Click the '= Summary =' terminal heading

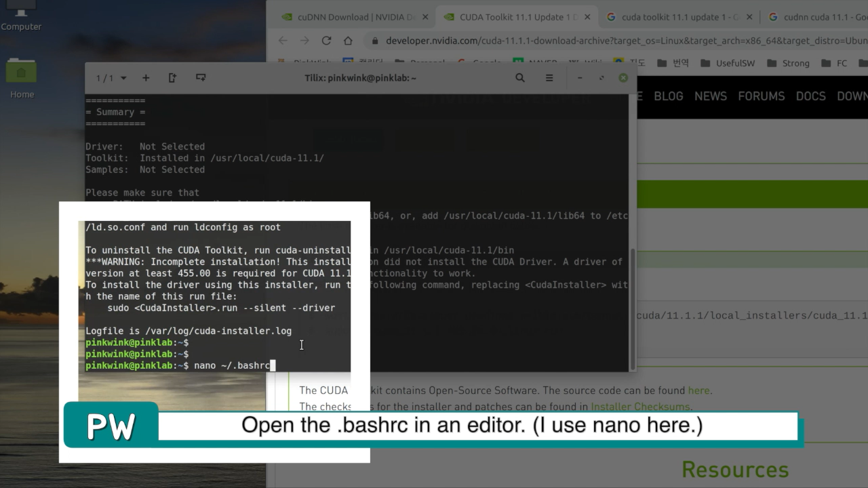(x=115, y=112)
